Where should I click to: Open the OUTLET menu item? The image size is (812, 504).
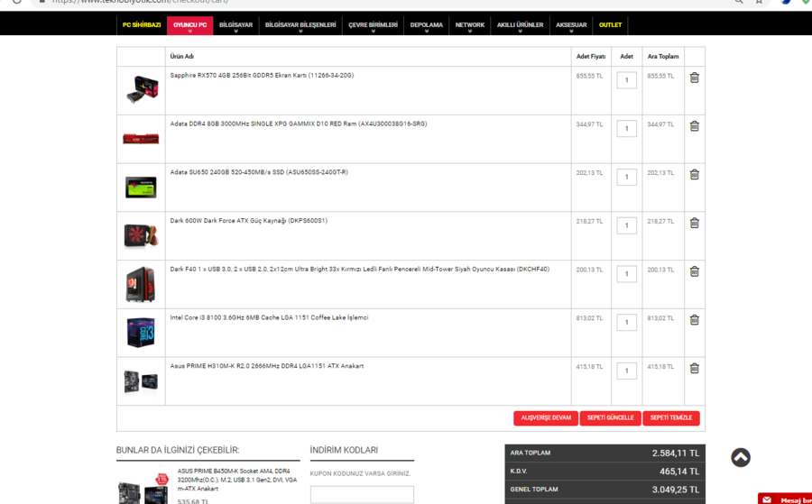tap(610, 25)
